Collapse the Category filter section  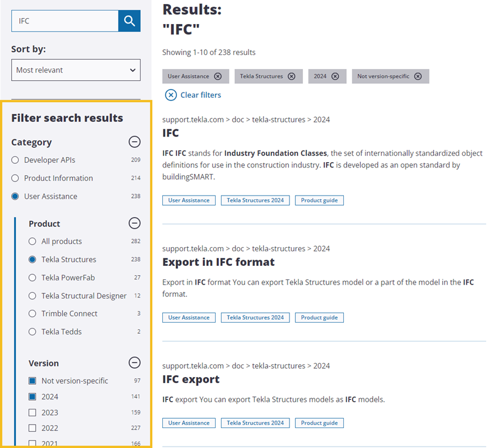134,142
